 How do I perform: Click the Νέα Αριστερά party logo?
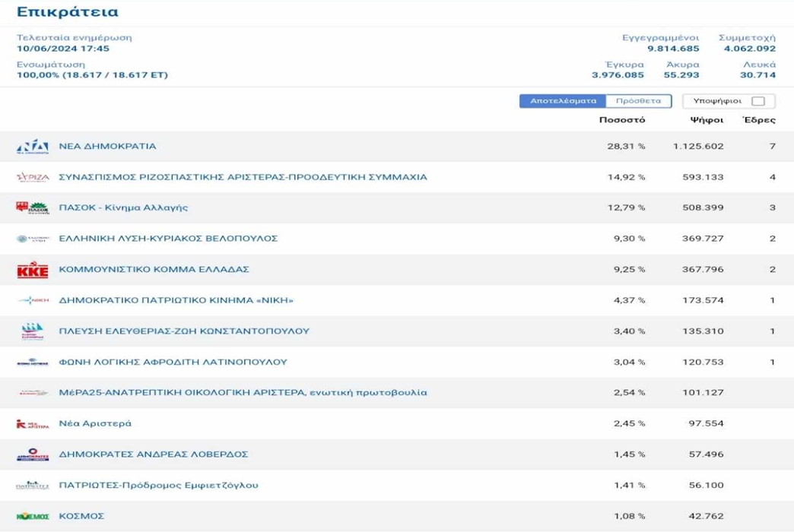coord(33,424)
